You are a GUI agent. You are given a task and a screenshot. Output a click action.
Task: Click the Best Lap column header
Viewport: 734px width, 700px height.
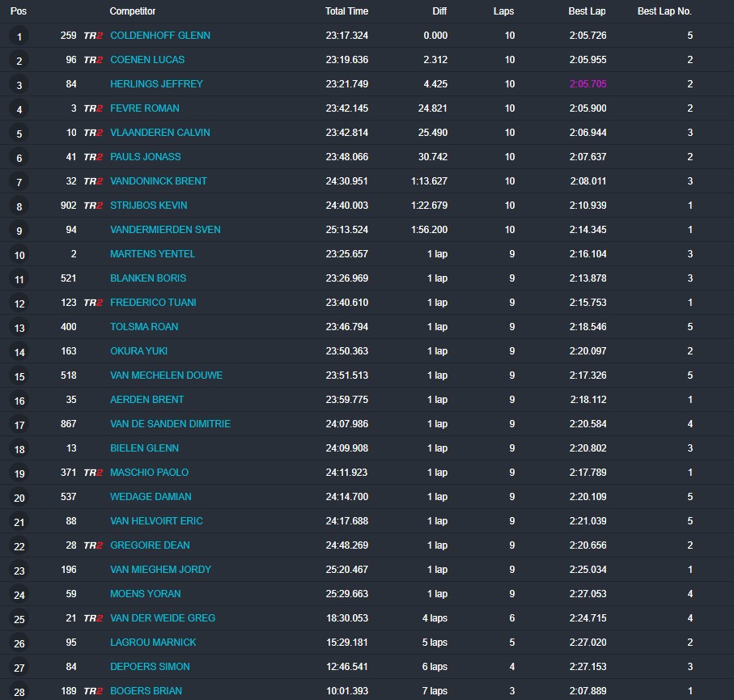tap(587, 11)
